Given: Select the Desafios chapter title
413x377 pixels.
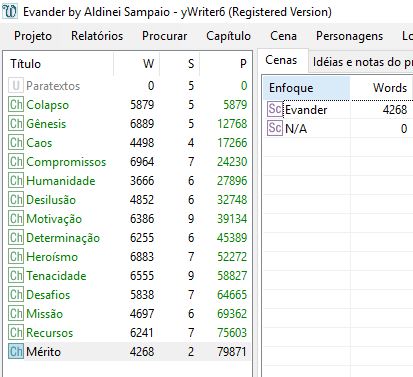Looking at the screenshot, I should (x=48, y=295).
